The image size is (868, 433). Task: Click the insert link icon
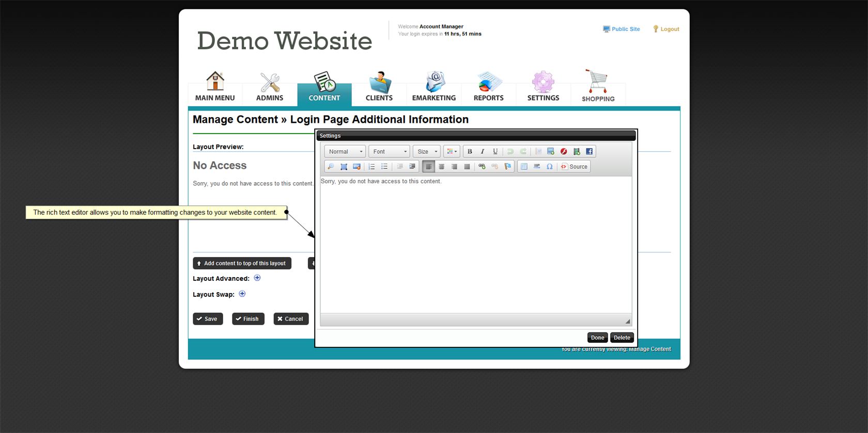tap(482, 167)
